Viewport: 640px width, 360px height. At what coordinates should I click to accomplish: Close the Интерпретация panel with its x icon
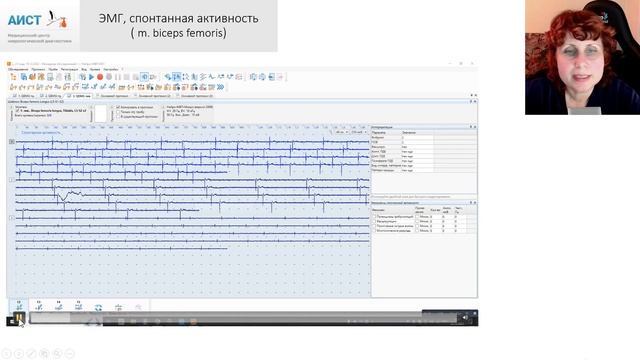(475, 127)
